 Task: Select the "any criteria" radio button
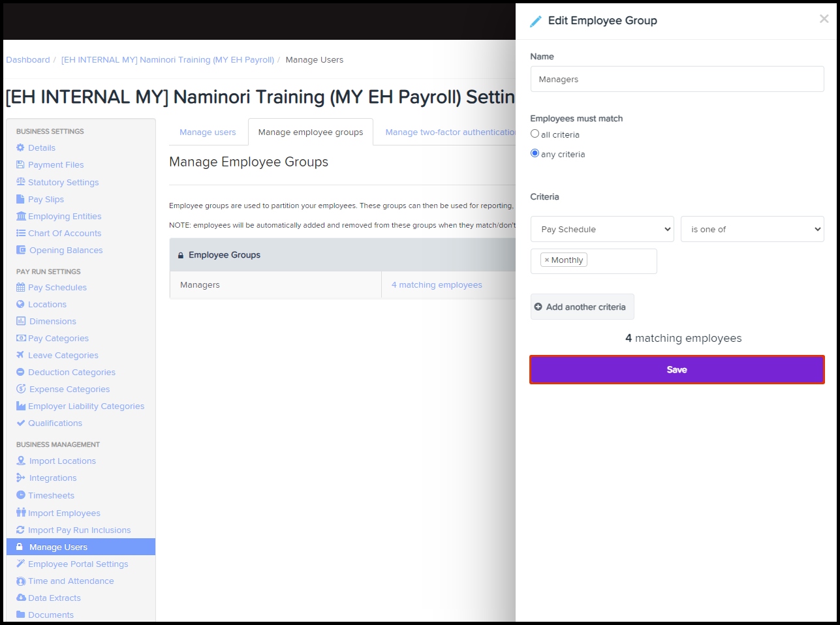coord(535,153)
